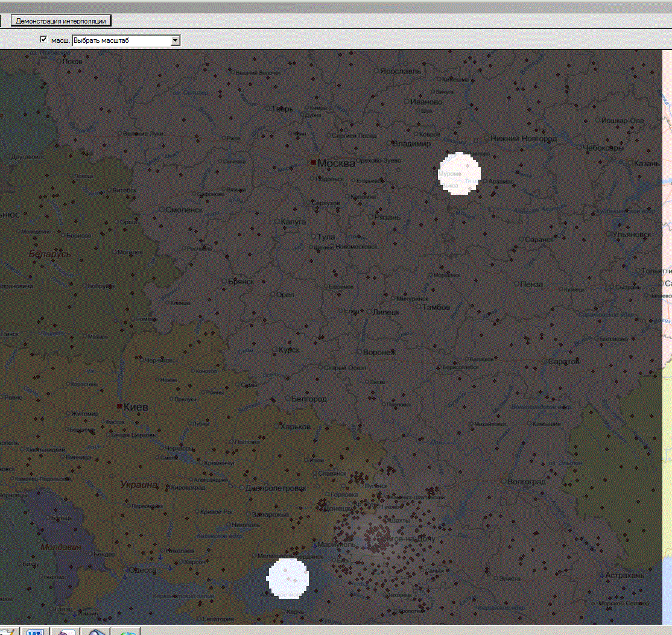Click the Астрахань city label

tap(625, 575)
